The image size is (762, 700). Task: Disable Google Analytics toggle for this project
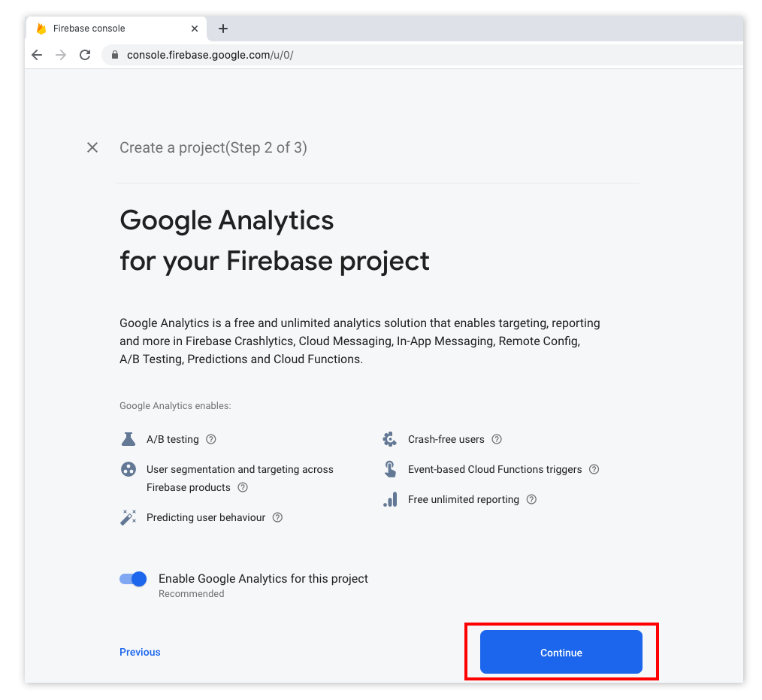click(x=133, y=579)
